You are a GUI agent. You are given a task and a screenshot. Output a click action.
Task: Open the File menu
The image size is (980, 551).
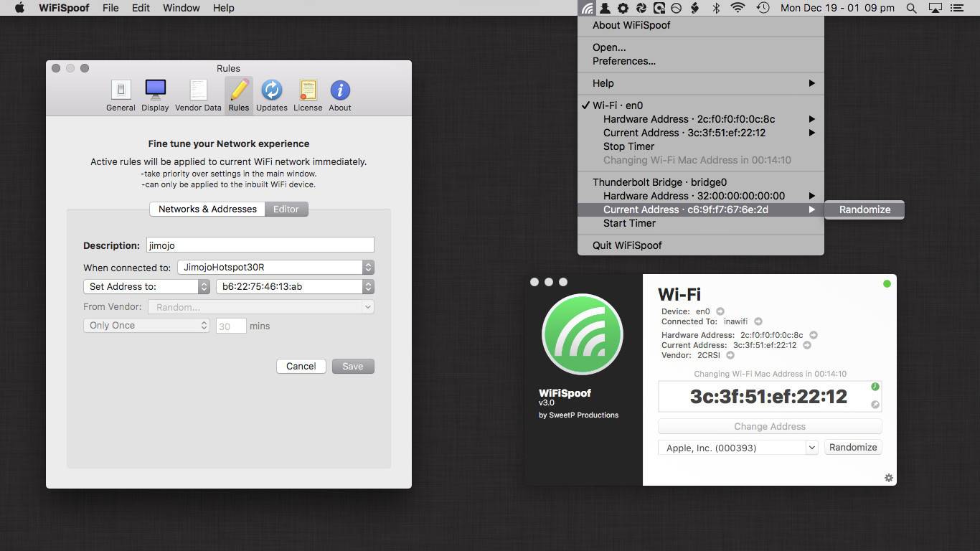[x=110, y=8]
